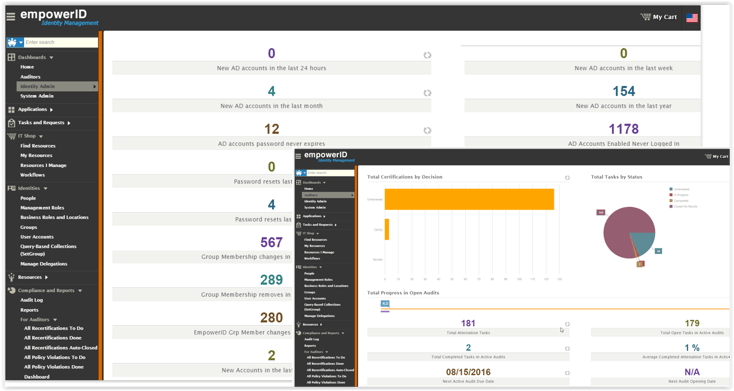This screenshot has height=391, width=734.
Task: Collapse the IT Shop section in the back sidebar
Action: pos(41,136)
